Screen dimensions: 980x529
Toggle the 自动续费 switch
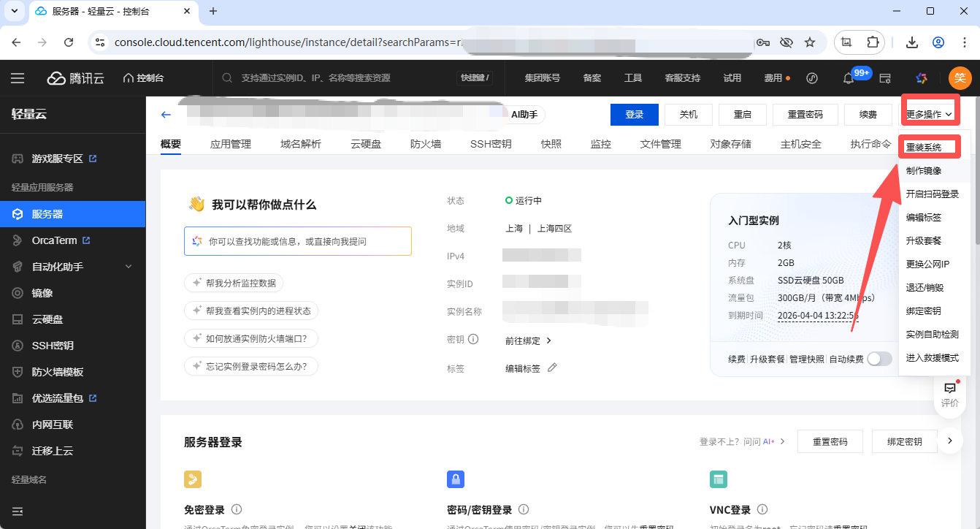[x=880, y=359]
